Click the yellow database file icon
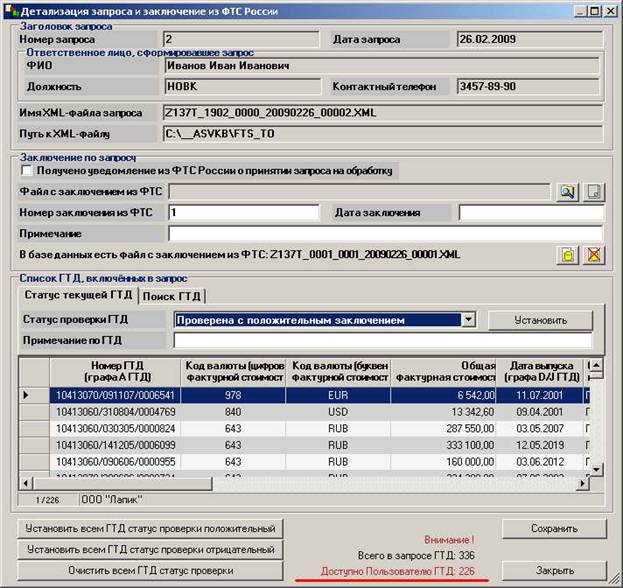Screen dimensions: 623x588 (x=567, y=254)
